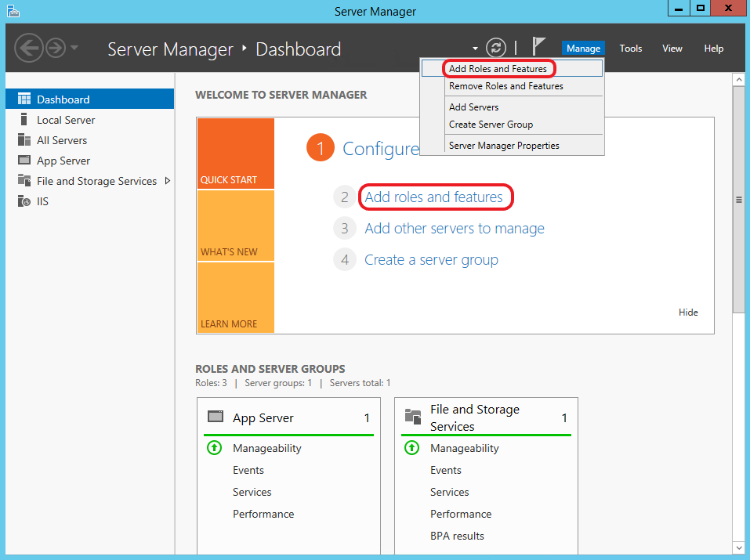Open Local Server in the sidebar
Image resolution: width=750 pixels, height=560 pixels.
[x=90, y=120]
